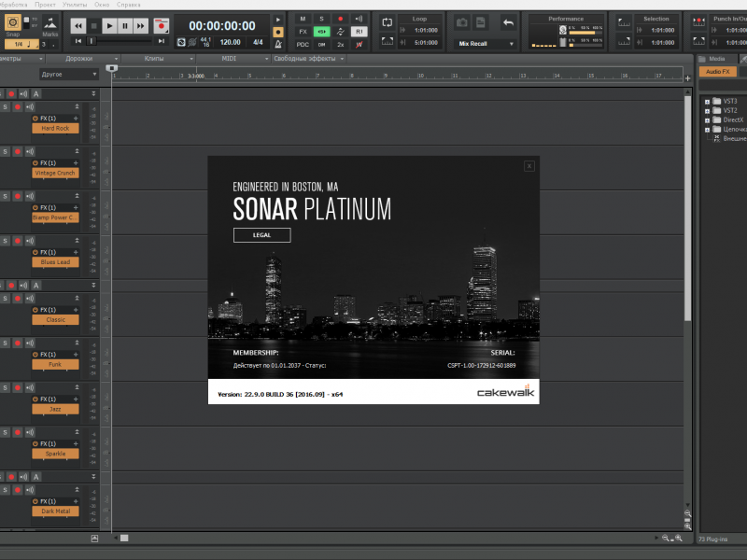Toggle the PDC override button
This screenshot has width=747, height=560.
[x=303, y=45]
